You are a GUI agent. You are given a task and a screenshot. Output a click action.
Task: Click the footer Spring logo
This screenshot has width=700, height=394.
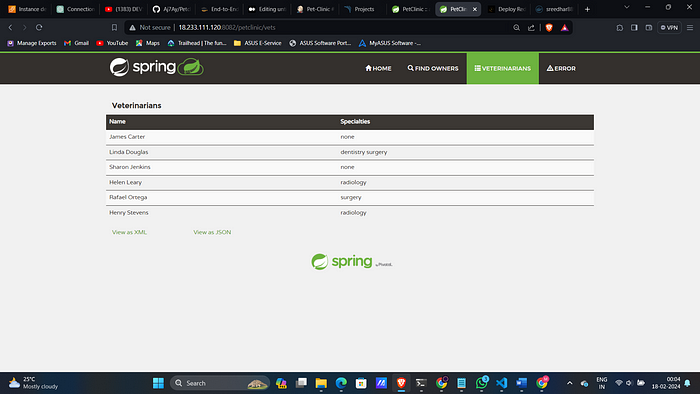pos(351,261)
